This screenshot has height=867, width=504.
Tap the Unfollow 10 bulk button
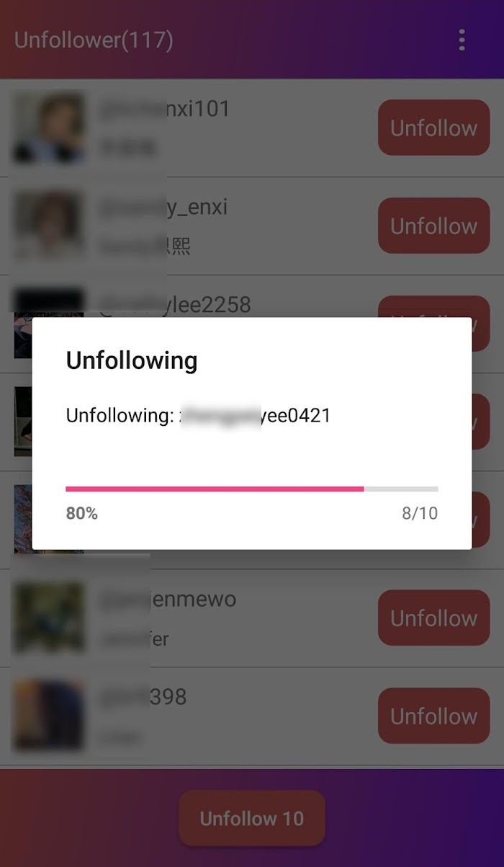252,818
